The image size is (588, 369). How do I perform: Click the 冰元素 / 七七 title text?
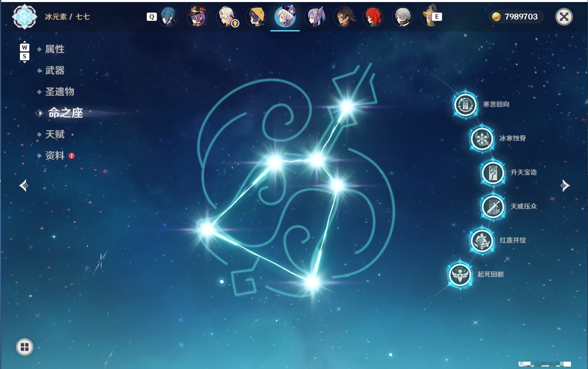click(67, 17)
